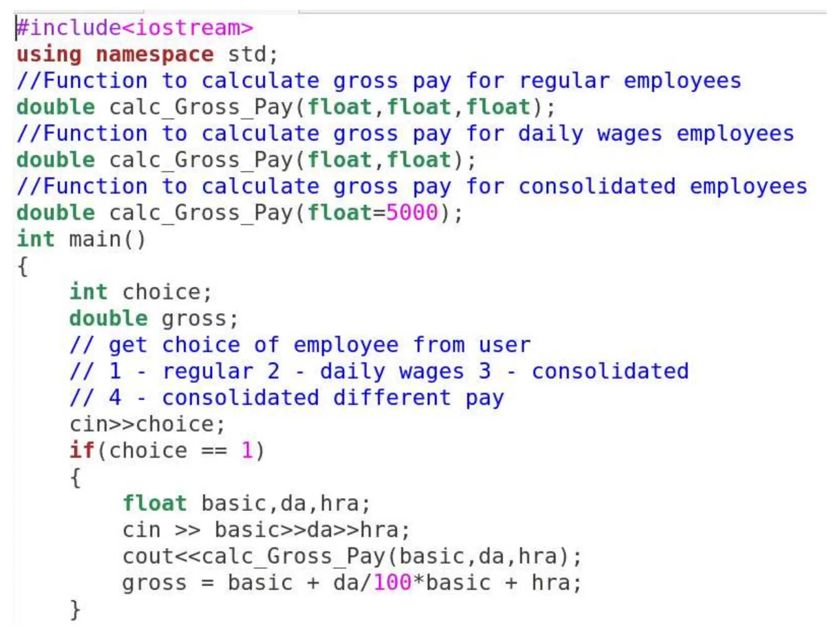The width and height of the screenshot is (840, 630).
Task: Click comment about consolidated employees
Action: coord(411,187)
